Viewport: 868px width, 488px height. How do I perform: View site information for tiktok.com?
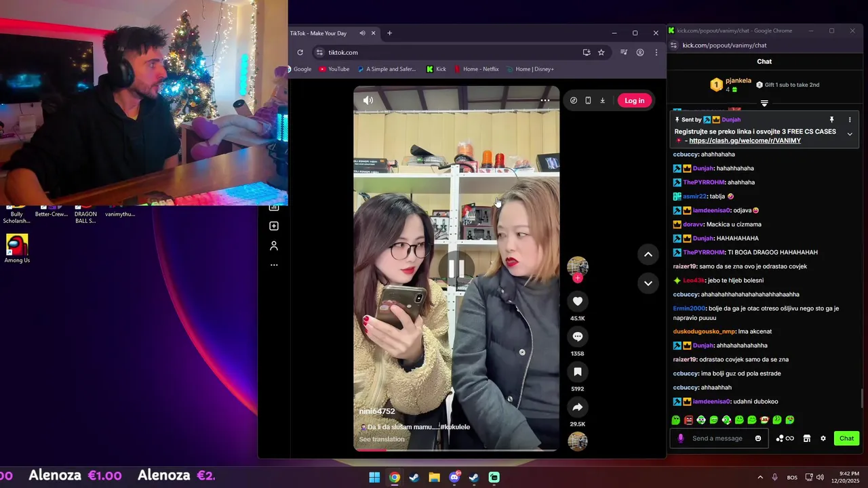click(319, 52)
